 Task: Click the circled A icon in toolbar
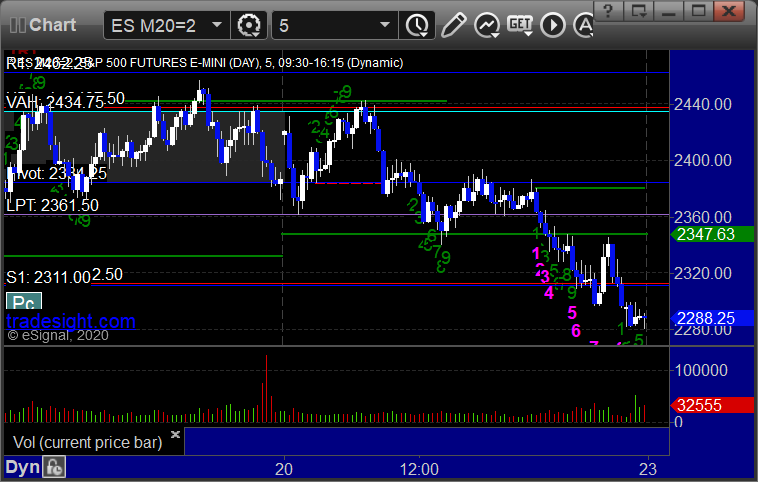tap(583, 25)
